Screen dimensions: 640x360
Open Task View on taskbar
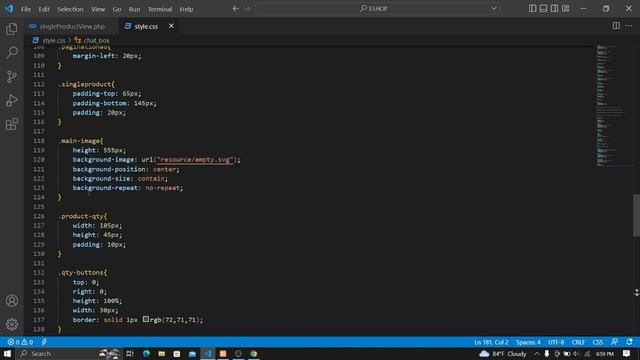129,353
